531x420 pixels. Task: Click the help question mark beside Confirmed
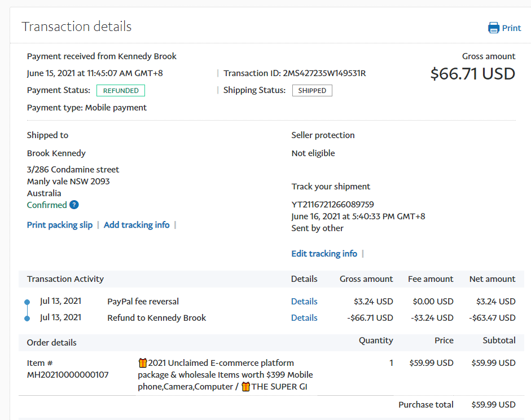(74, 205)
